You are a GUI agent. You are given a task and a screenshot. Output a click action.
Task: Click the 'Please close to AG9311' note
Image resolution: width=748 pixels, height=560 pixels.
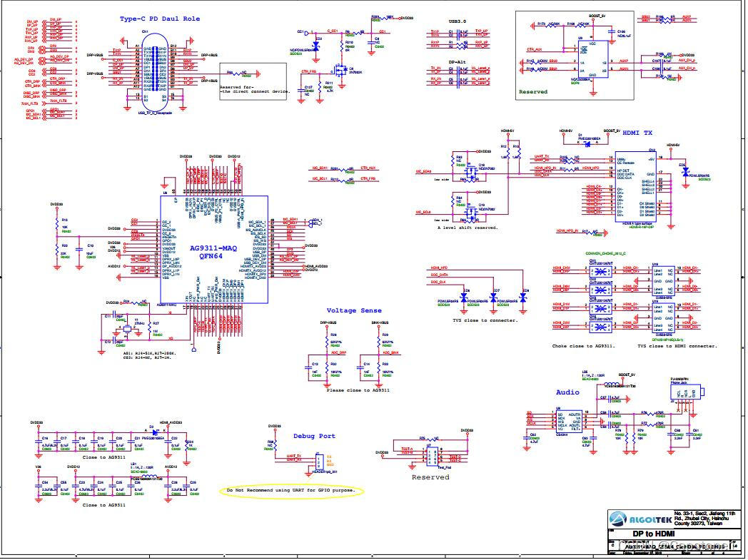click(x=358, y=390)
